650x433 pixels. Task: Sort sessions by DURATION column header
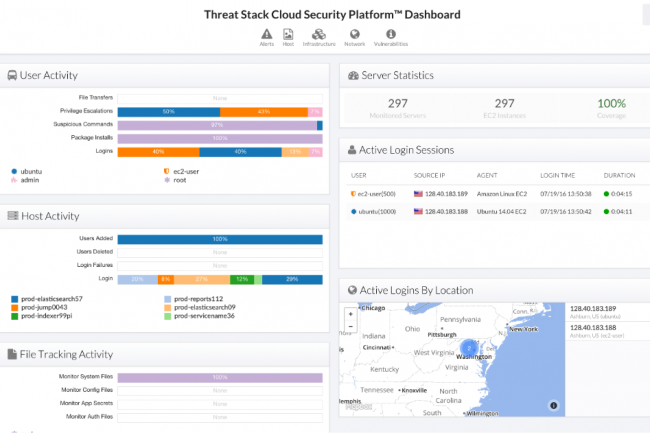pos(619,175)
